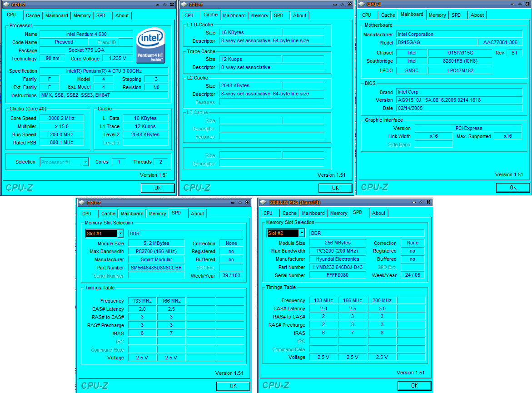The width and height of the screenshot is (532, 393).
Task: Click the code name value 'Prescott'
Action: pos(64,42)
